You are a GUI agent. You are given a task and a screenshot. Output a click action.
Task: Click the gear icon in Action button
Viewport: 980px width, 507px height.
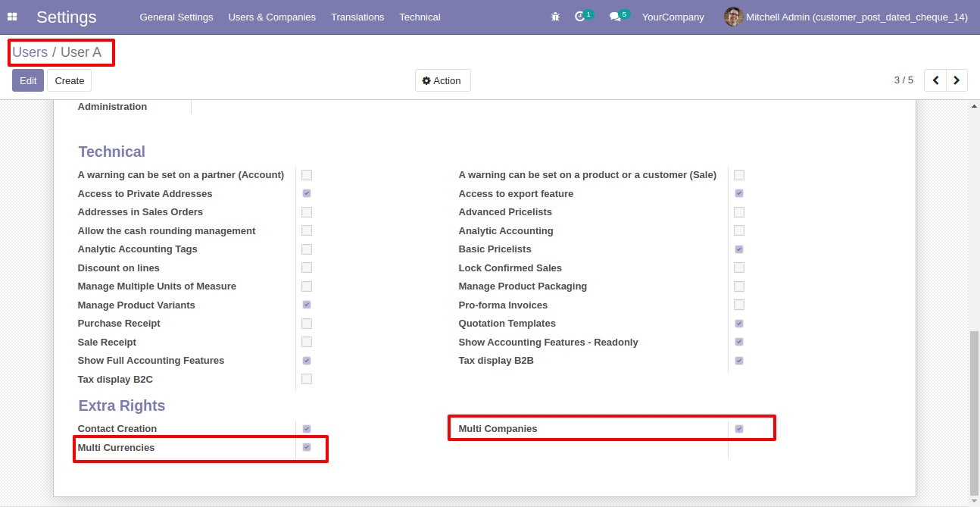pyautogui.click(x=426, y=81)
